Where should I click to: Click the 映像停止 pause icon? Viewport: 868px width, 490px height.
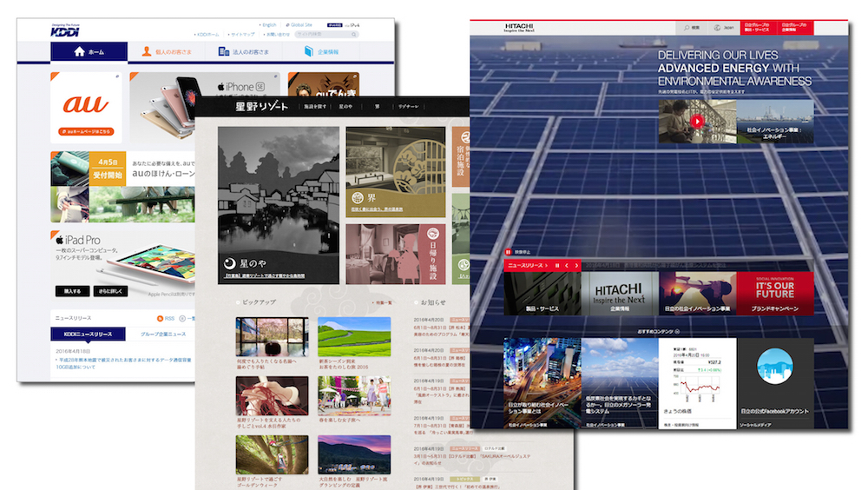[x=508, y=252]
